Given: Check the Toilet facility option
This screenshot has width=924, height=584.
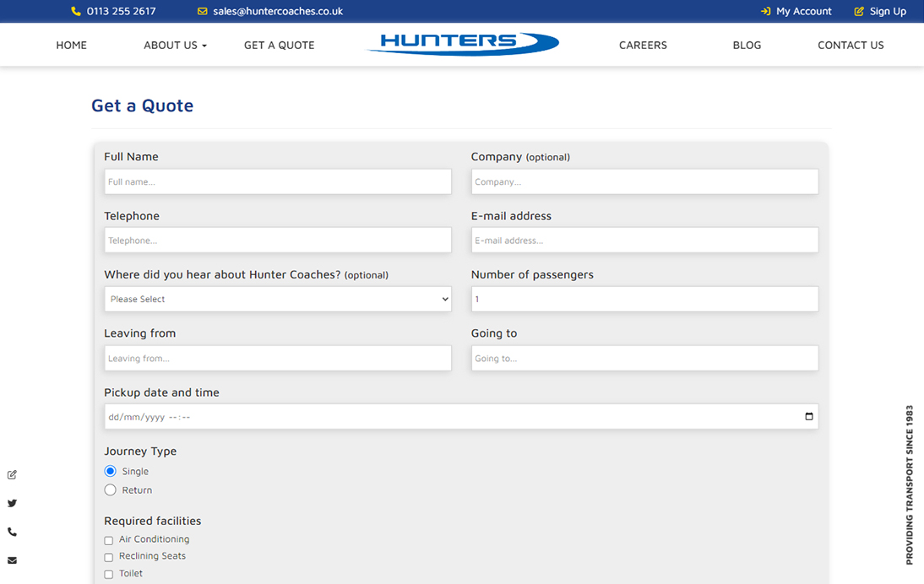Looking at the screenshot, I should point(108,575).
